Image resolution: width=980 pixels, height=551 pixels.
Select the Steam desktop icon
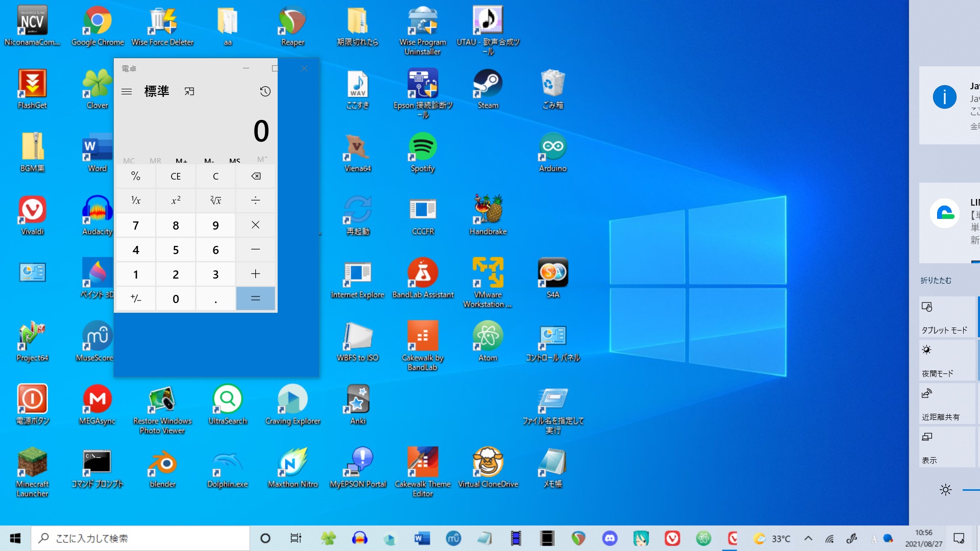click(x=488, y=89)
